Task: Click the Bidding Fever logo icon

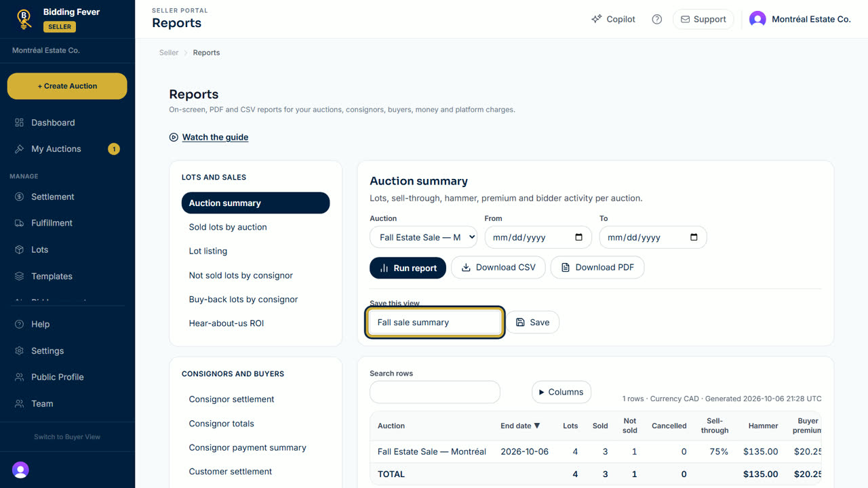Action: 24,19
